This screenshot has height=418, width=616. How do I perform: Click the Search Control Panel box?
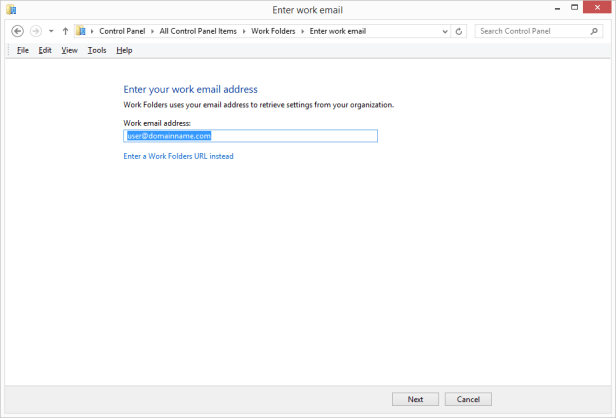point(530,31)
